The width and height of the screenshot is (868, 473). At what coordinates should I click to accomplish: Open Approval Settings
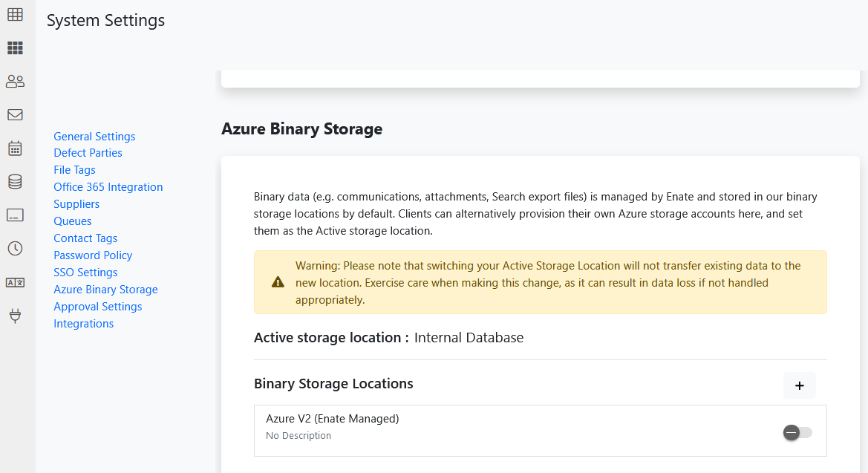[97, 307]
